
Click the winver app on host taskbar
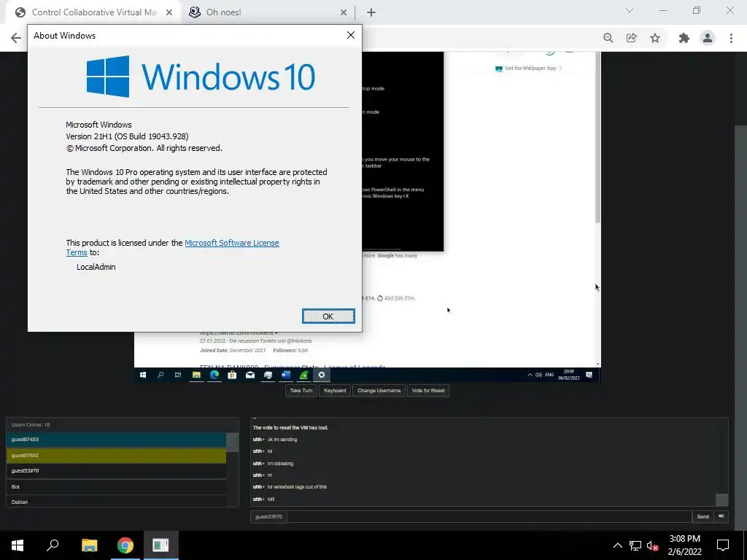coord(161,545)
